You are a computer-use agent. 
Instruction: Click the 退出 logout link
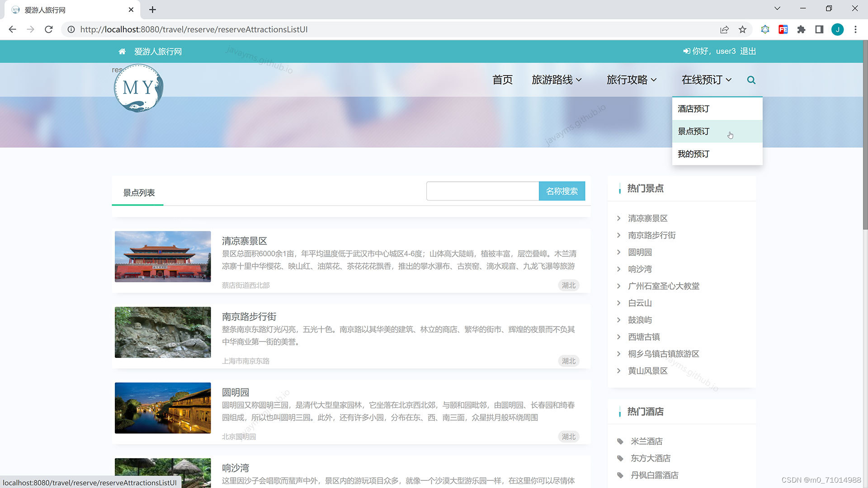coord(748,51)
